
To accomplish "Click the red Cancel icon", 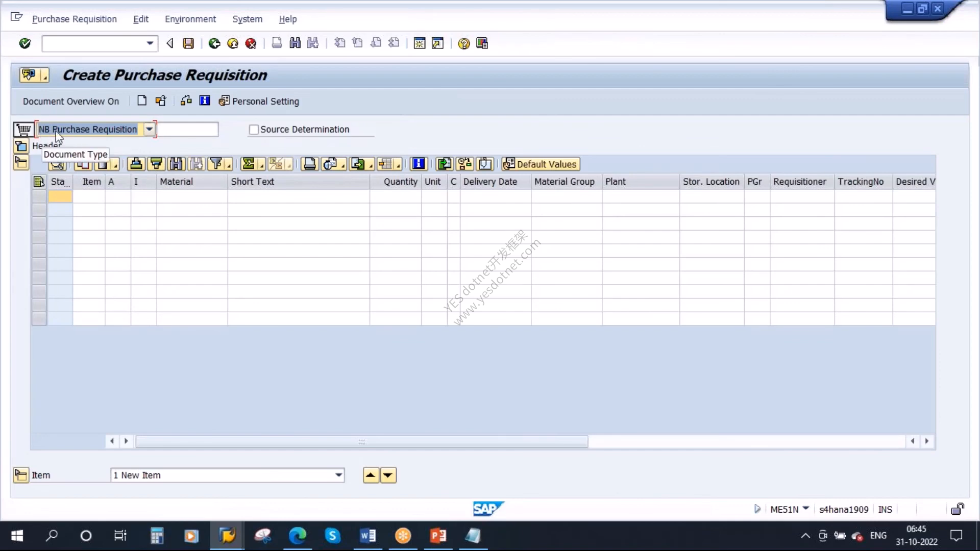I will pyautogui.click(x=251, y=43).
